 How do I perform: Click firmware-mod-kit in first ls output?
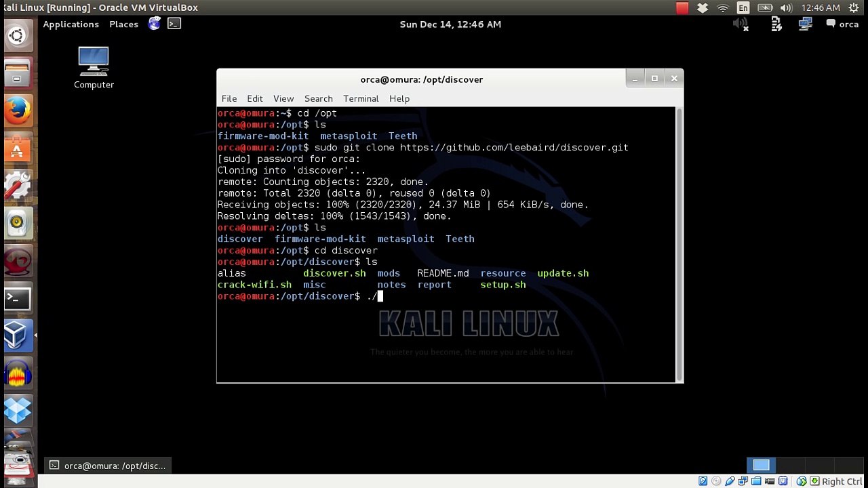tap(263, 136)
